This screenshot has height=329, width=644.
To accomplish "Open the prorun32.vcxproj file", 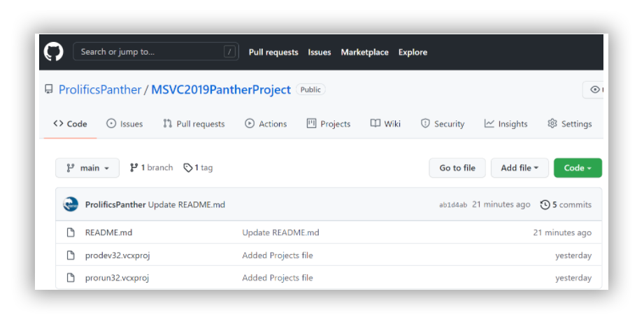I will pyautogui.click(x=117, y=278).
